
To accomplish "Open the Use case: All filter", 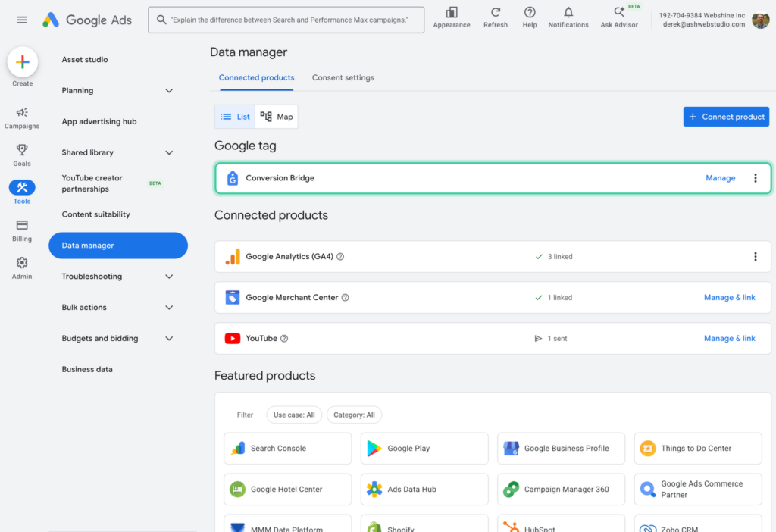I will [x=294, y=415].
